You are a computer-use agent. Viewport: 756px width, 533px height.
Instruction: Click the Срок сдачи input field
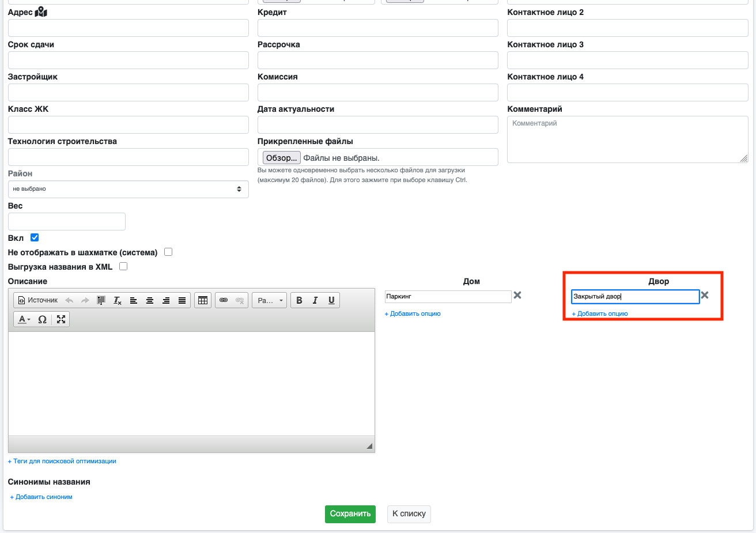tap(128, 60)
